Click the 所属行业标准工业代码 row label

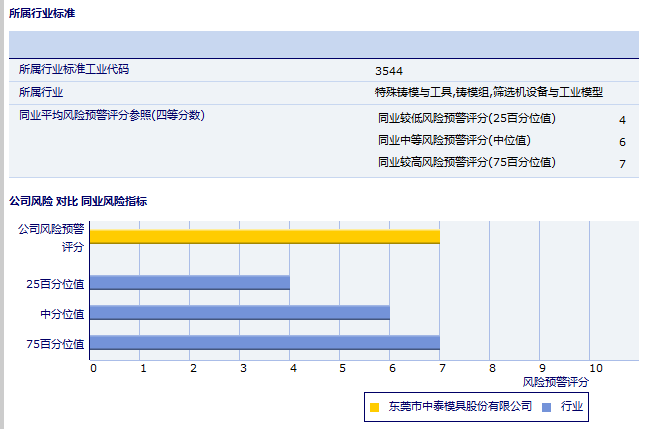tap(74, 70)
